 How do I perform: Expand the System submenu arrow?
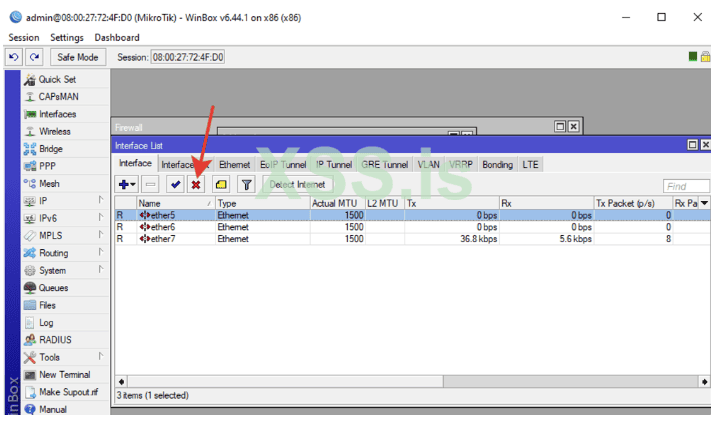pyautogui.click(x=101, y=269)
